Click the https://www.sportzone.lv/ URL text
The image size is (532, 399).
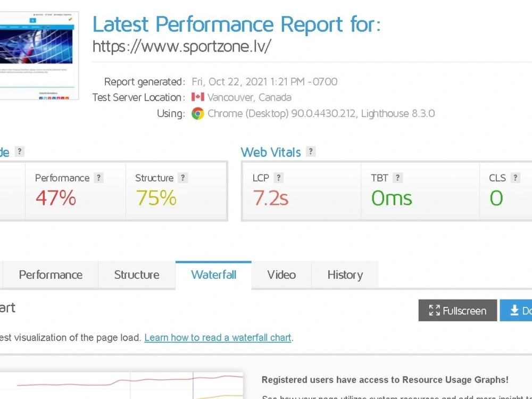click(181, 46)
